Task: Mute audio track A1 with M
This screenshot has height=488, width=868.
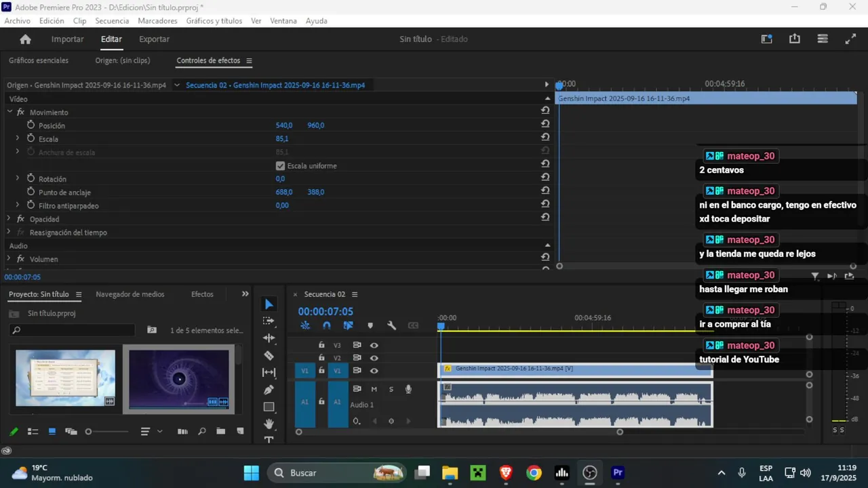Action: click(x=374, y=389)
